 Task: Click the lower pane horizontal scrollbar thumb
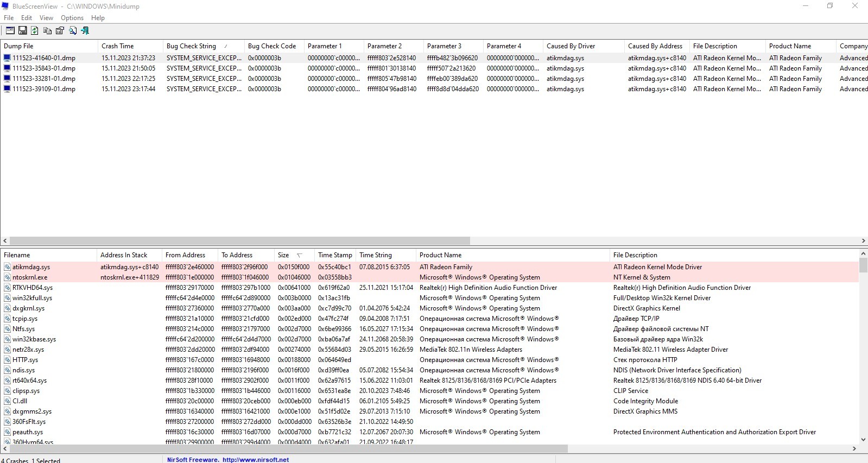point(288,449)
